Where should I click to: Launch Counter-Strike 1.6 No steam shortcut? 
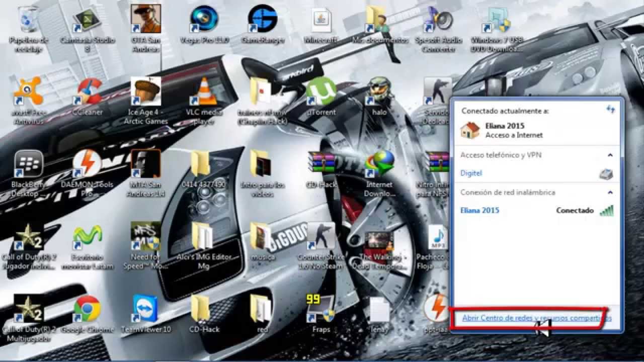click(321, 245)
